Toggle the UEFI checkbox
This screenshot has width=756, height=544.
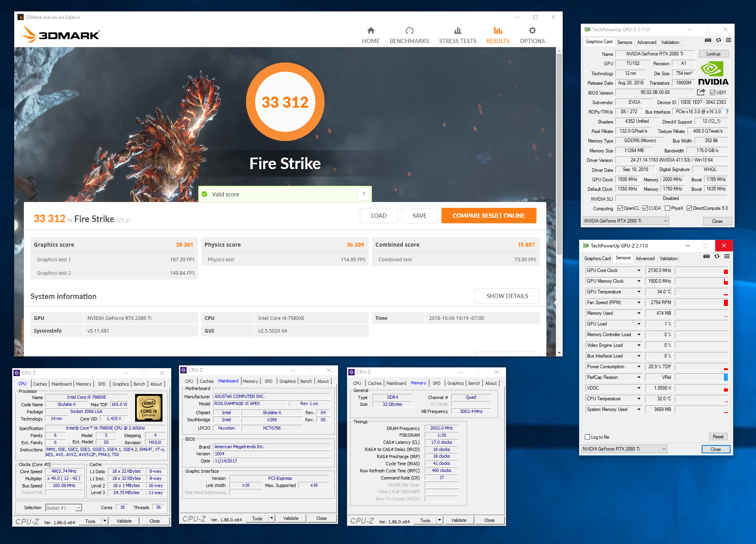pos(712,93)
